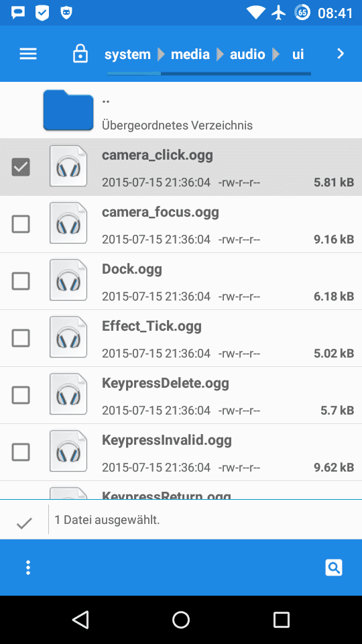Viewport: 362px width, 644px height.
Task: Go to the system breadcrumb folder
Action: pyautogui.click(x=127, y=54)
